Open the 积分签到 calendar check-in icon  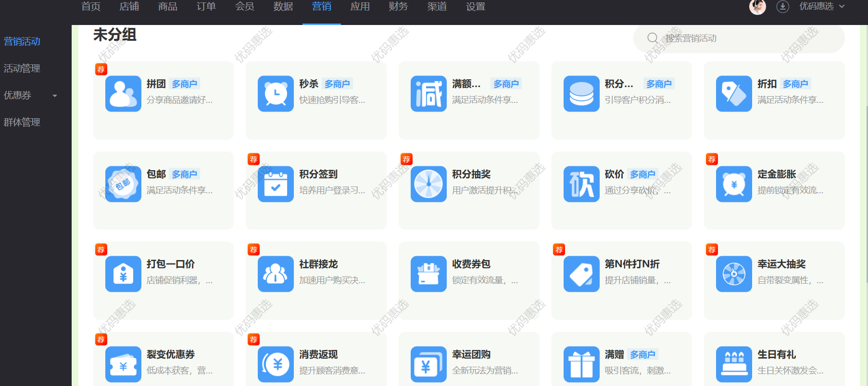[x=276, y=184]
